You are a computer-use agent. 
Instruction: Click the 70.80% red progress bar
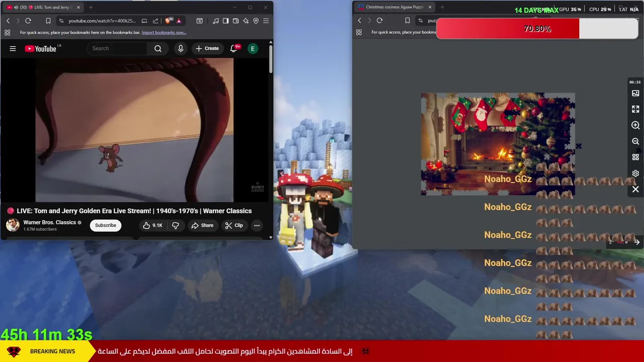537,29
